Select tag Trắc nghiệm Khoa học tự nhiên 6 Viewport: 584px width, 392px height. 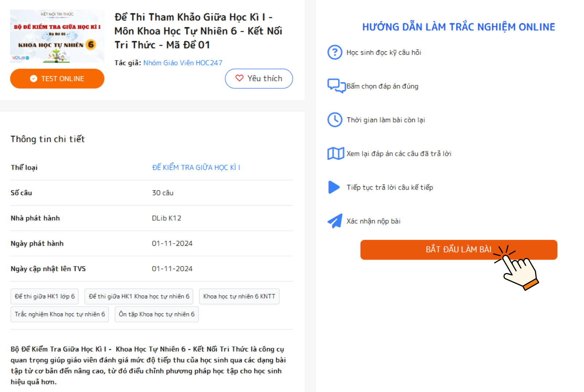[60, 314]
